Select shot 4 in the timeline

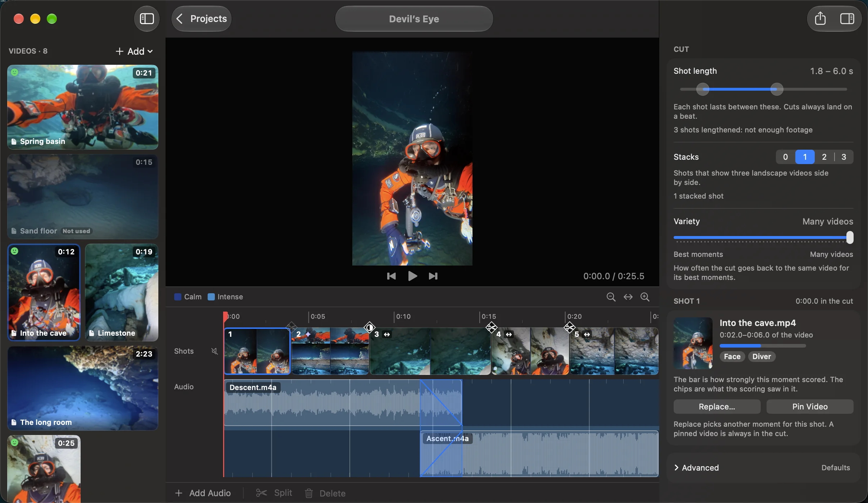pyautogui.click(x=530, y=351)
